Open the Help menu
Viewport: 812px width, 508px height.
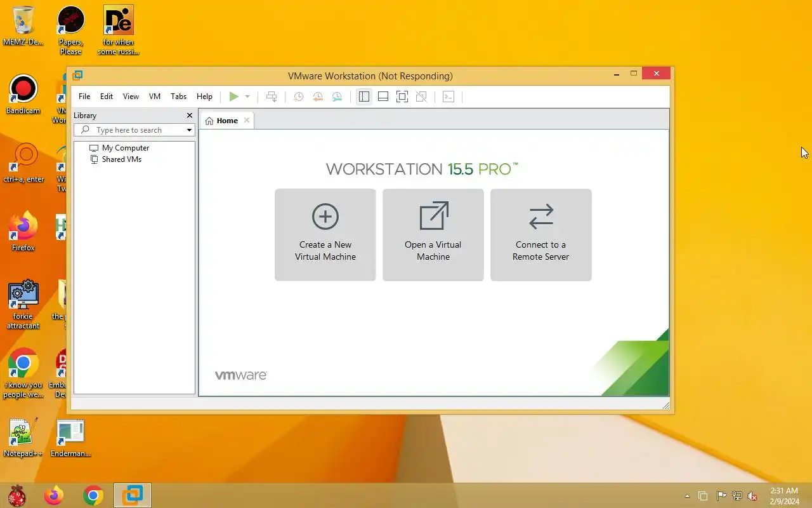204,97
